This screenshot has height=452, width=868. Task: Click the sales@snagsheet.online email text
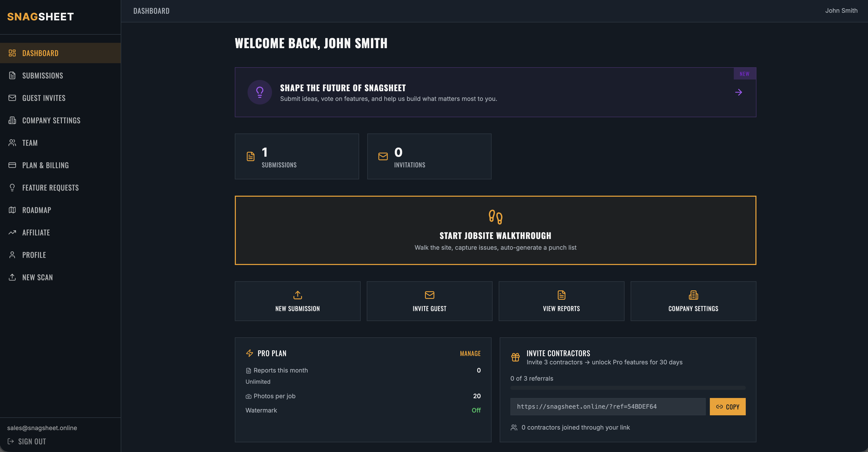coord(42,428)
